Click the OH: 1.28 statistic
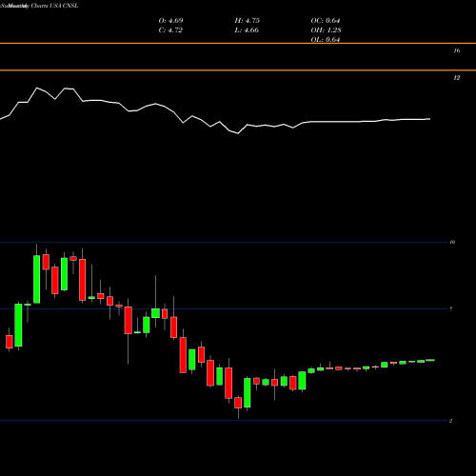This screenshot has height=476, width=476. (x=326, y=30)
